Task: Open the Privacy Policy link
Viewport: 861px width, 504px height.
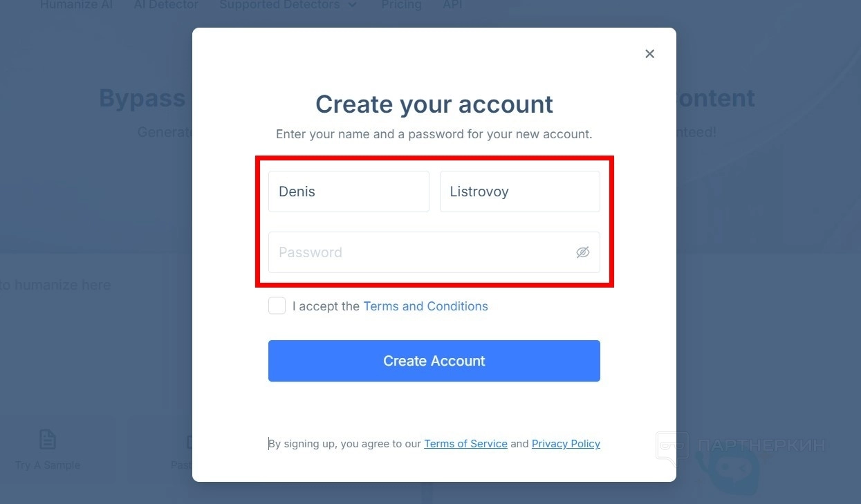Action: point(566,444)
